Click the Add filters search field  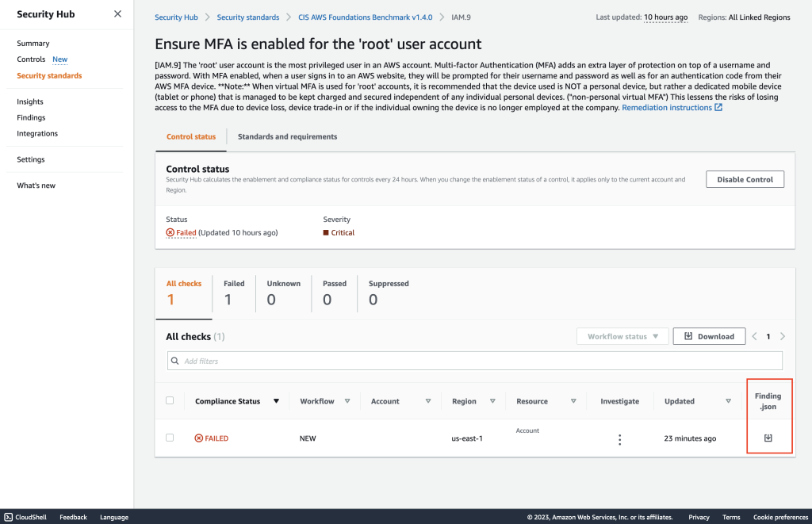pyautogui.click(x=475, y=361)
